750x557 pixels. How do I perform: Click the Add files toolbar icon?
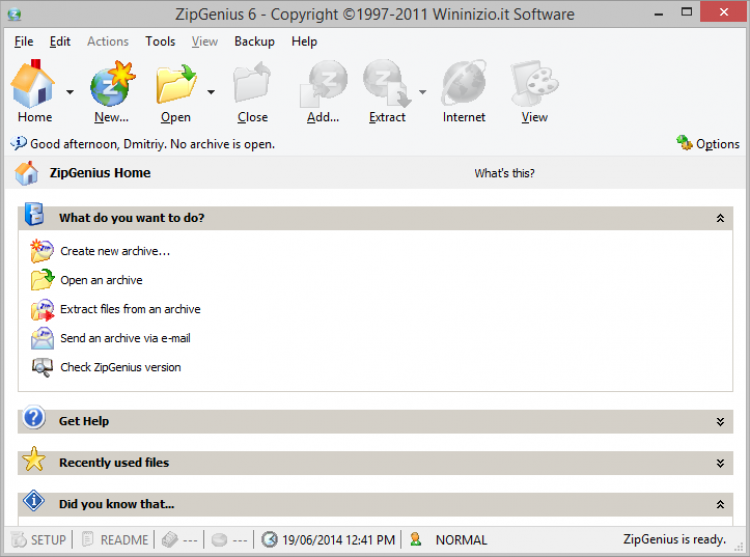[324, 84]
